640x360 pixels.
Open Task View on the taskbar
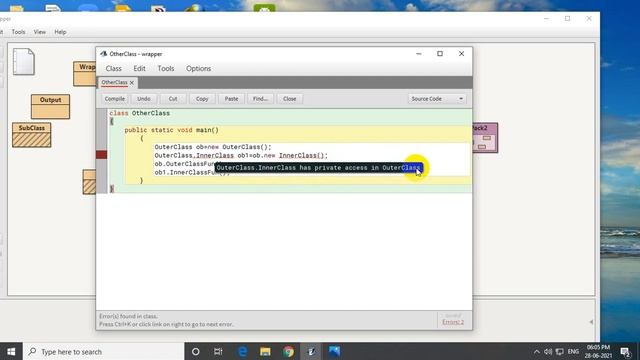[x=218, y=351]
